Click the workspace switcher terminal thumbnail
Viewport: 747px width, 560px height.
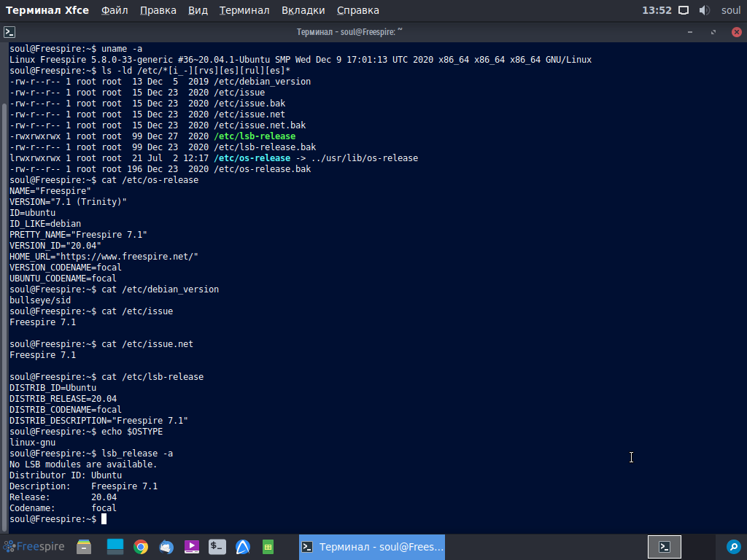(x=664, y=547)
